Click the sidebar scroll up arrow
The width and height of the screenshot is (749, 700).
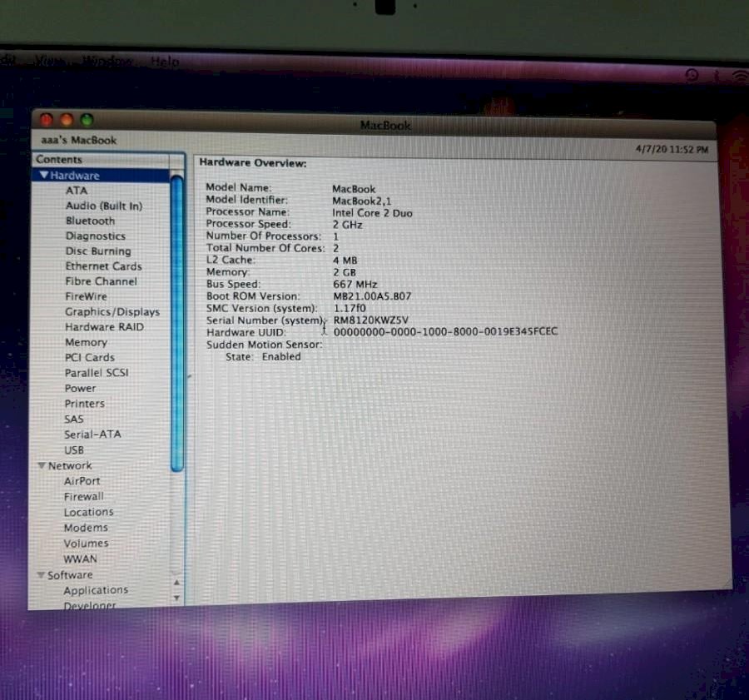click(176, 583)
